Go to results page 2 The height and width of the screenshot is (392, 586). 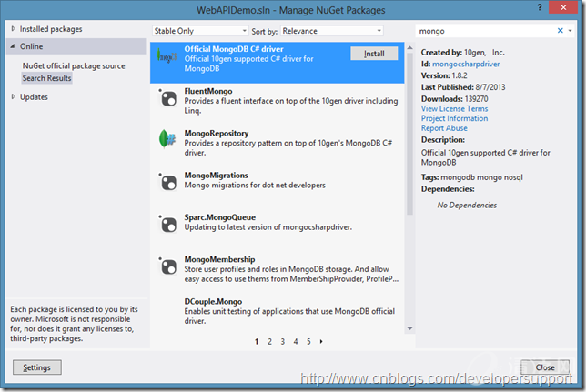pyautogui.click(x=269, y=342)
